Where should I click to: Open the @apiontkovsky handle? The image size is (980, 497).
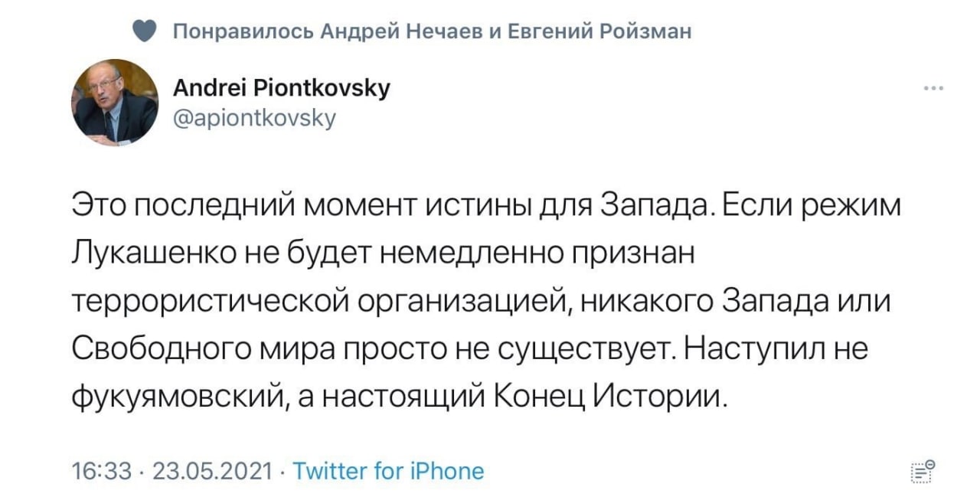click(255, 118)
